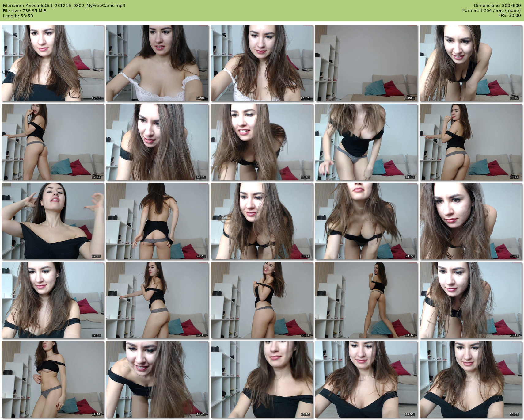Select the thumbnail marked 40:42
The height and width of the screenshot is (420, 524).
click(471, 300)
